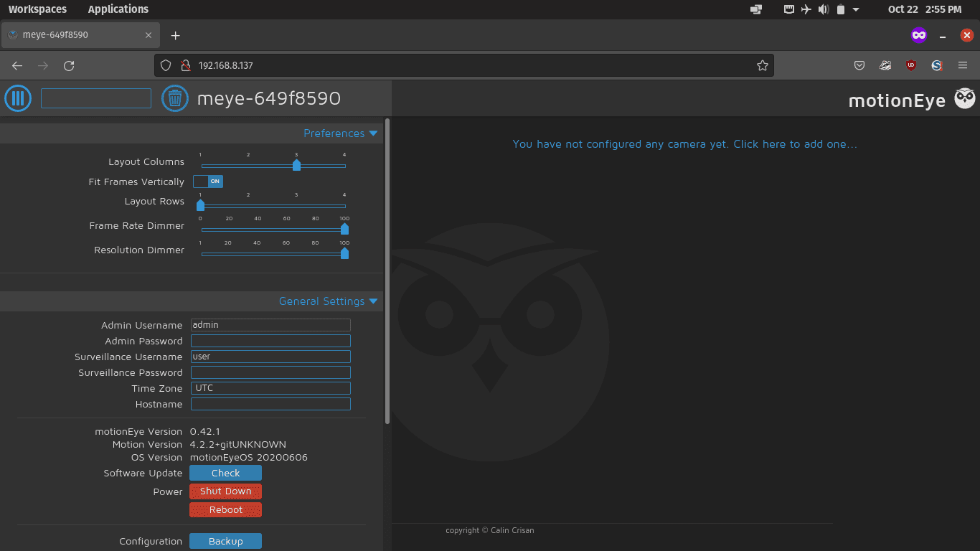Bookmark page with star icon
Screen dimensions: 980x551
762,65
